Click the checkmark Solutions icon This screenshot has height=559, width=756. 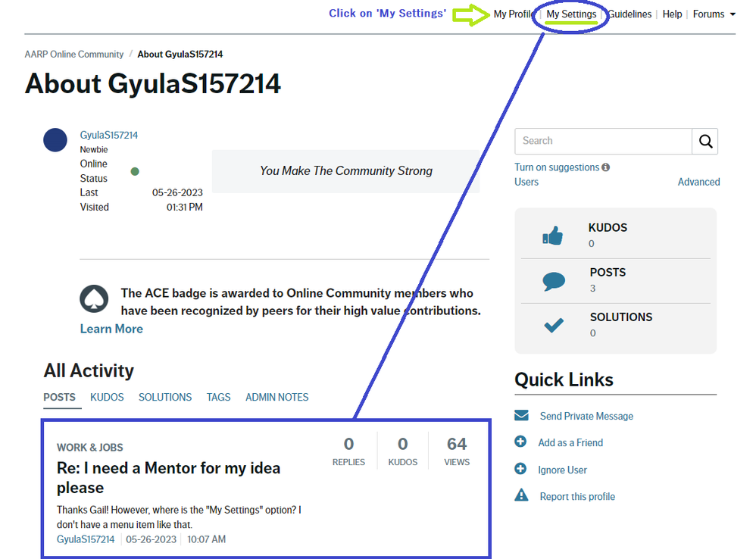click(554, 326)
